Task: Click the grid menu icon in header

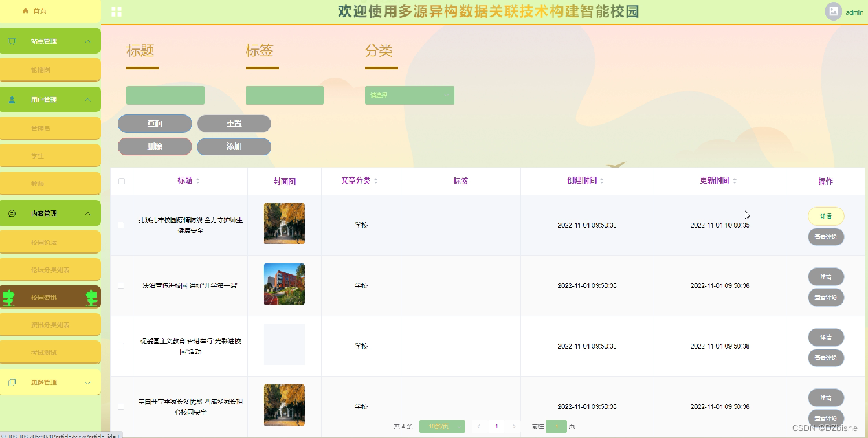Action: (x=116, y=12)
